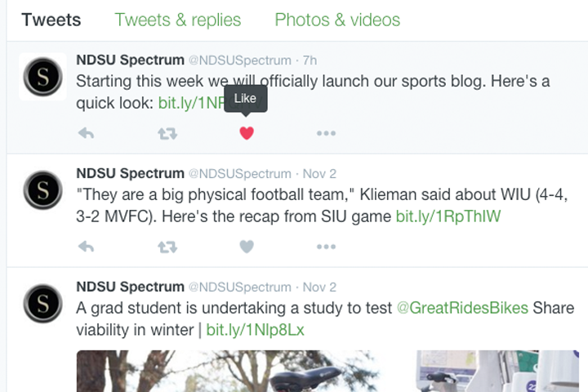Screen dimensions: 588x392
Task: Retweet the sports blog launch tweet
Action: 167,133
